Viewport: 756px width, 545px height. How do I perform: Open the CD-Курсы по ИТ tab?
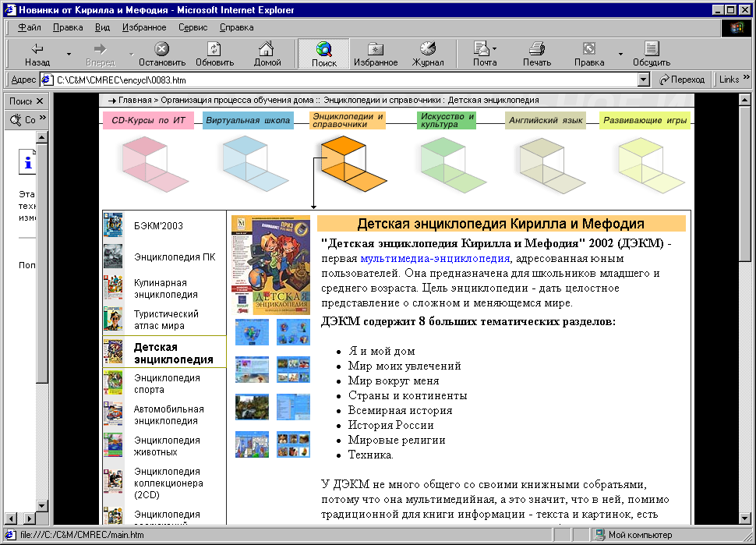148,121
